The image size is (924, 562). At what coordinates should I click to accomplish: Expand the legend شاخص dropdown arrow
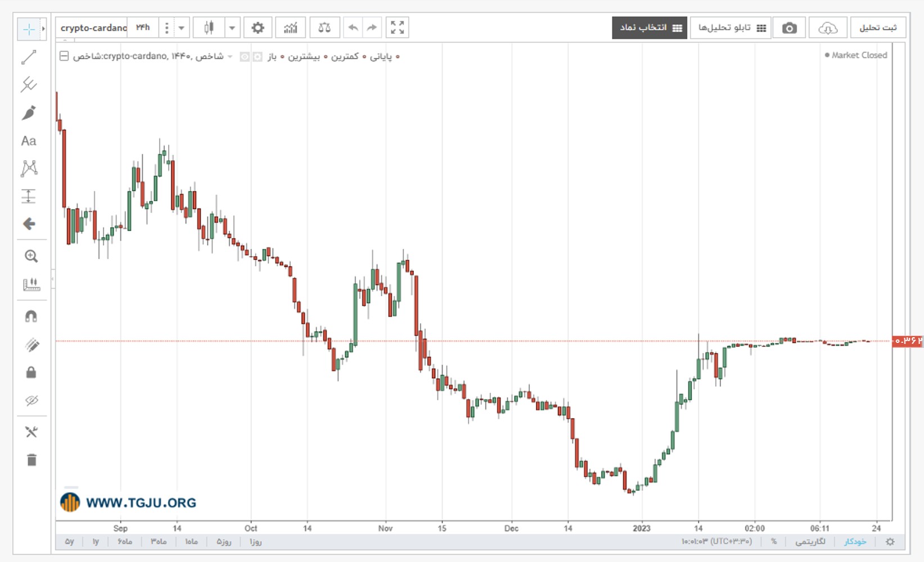click(229, 56)
